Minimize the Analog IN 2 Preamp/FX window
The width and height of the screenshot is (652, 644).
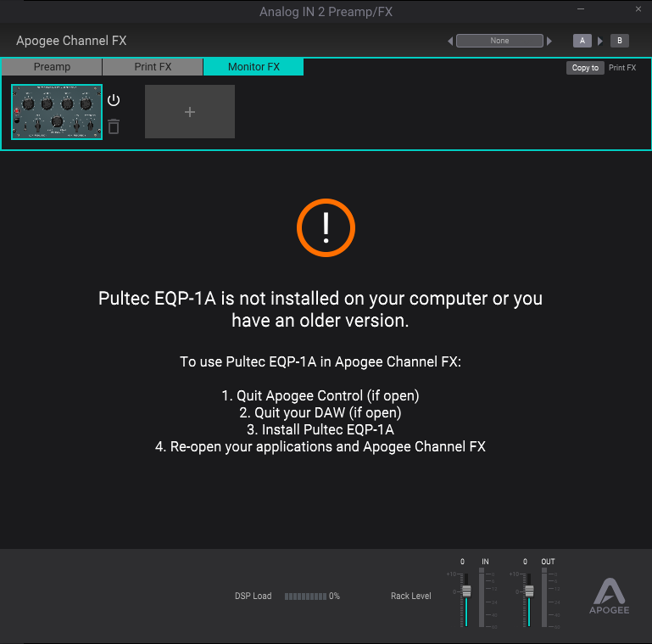pyautogui.click(x=581, y=8)
